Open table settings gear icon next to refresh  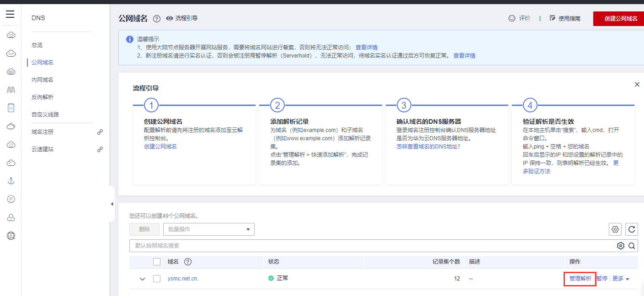pos(615,229)
